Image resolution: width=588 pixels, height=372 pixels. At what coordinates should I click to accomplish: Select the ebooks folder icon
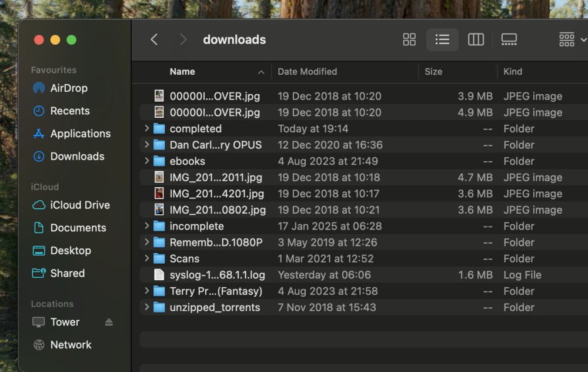click(159, 161)
